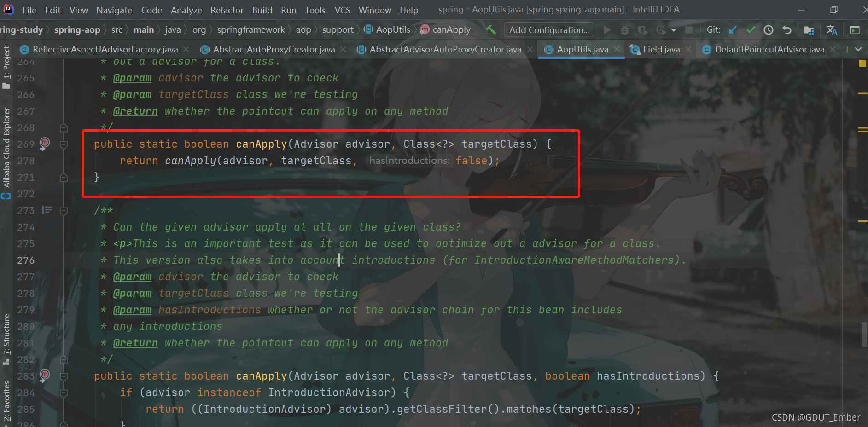Open the Analyze menu

tap(186, 10)
